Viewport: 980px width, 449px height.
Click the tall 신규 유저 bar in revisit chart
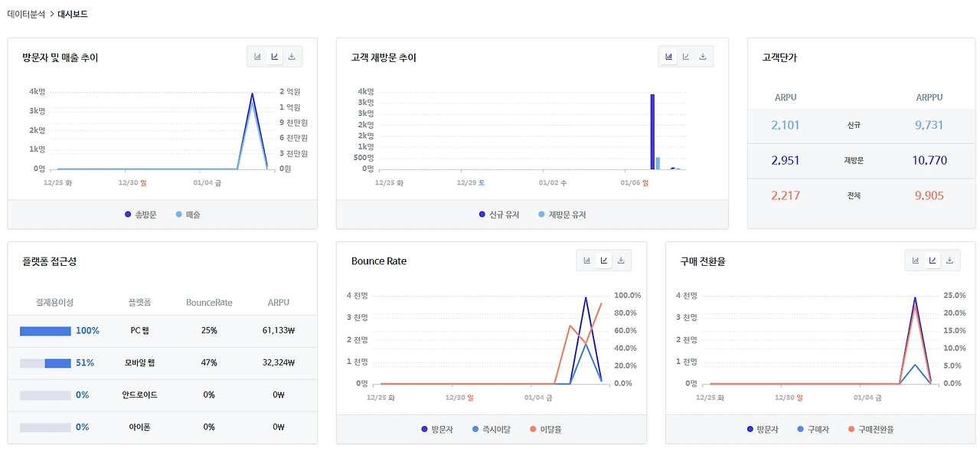pos(652,132)
